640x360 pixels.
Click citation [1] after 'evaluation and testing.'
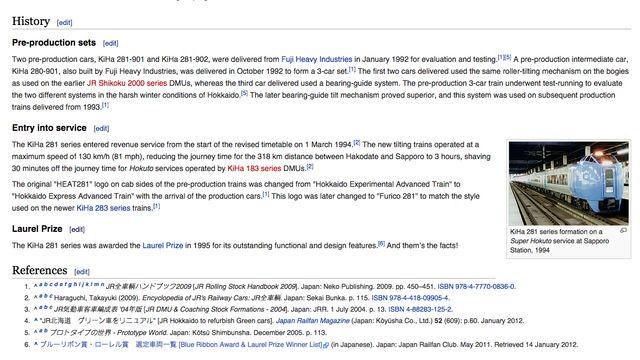point(501,58)
